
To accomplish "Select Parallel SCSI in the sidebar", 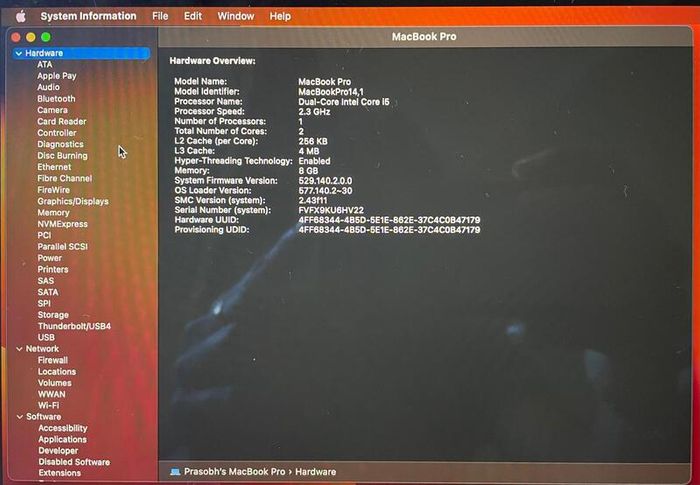I will [x=62, y=247].
